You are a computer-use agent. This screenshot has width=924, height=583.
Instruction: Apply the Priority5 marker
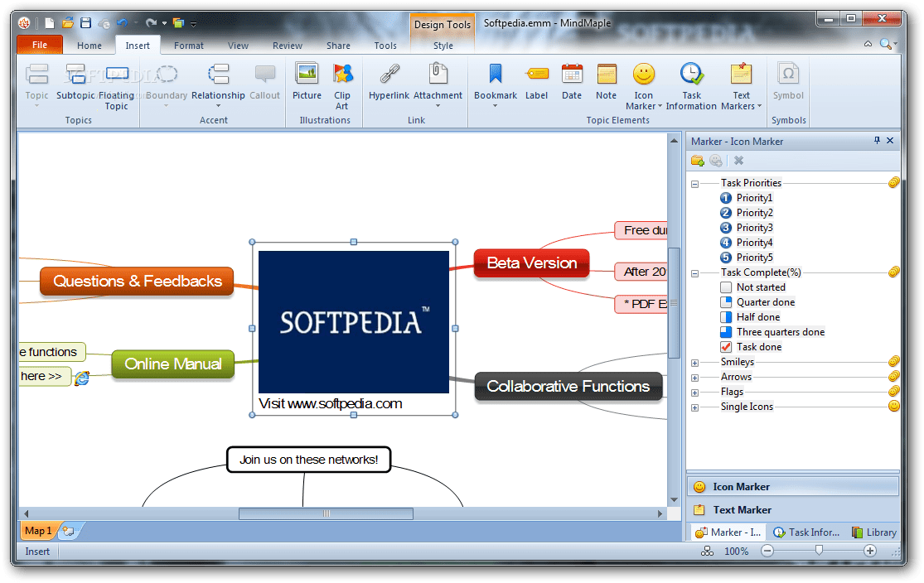click(x=747, y=258)
